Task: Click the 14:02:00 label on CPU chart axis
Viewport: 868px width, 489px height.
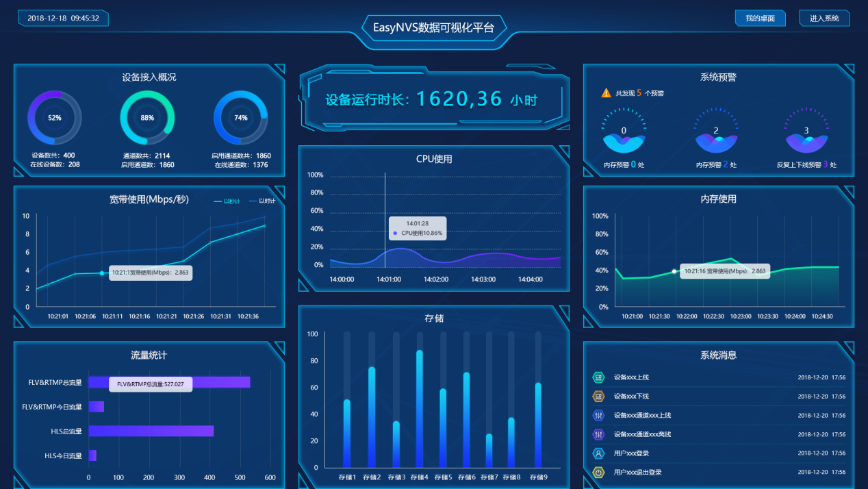Action: [436, 279]
